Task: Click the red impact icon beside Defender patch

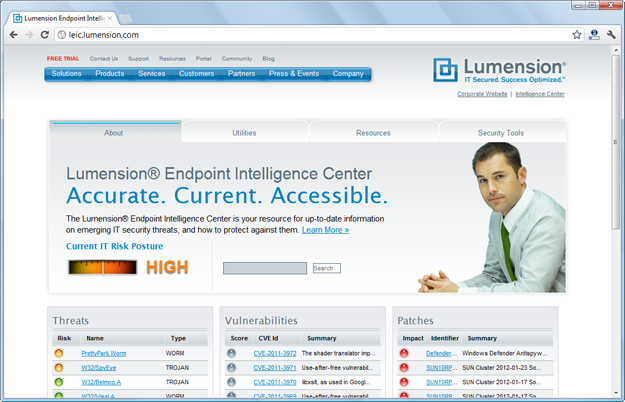Action: coord(405,353)
